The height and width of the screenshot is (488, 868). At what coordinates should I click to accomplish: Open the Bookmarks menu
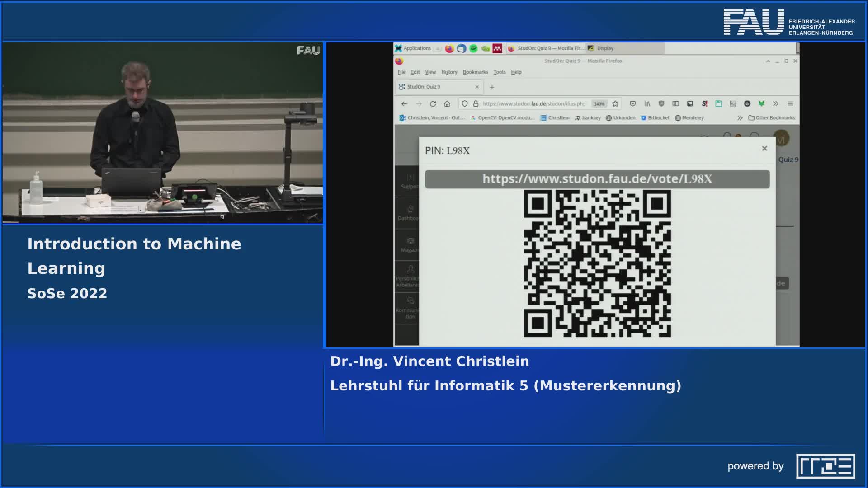[x=475, y=72]
